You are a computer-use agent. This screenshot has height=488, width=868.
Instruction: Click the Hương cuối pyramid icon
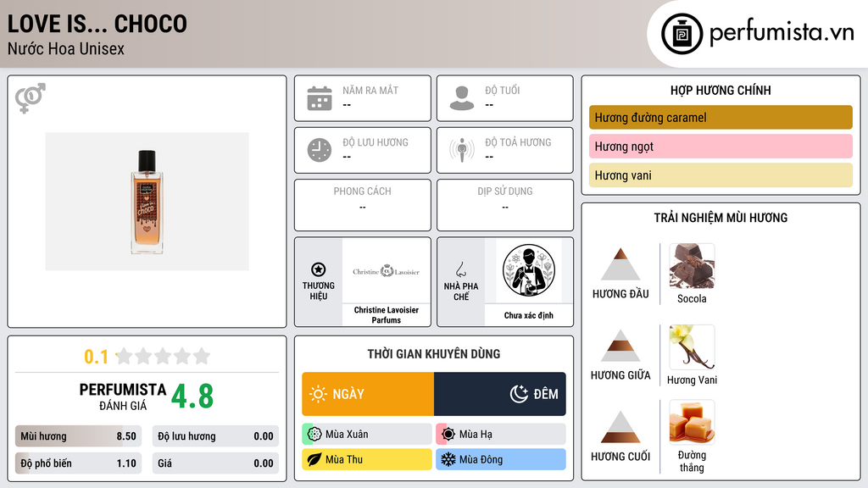click(620, 427)
